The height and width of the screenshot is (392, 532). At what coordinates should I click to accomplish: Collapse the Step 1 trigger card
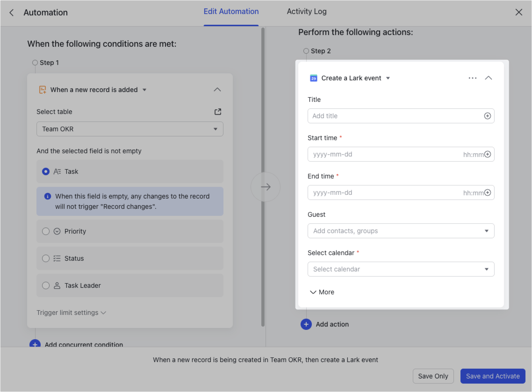pos(217,90)
